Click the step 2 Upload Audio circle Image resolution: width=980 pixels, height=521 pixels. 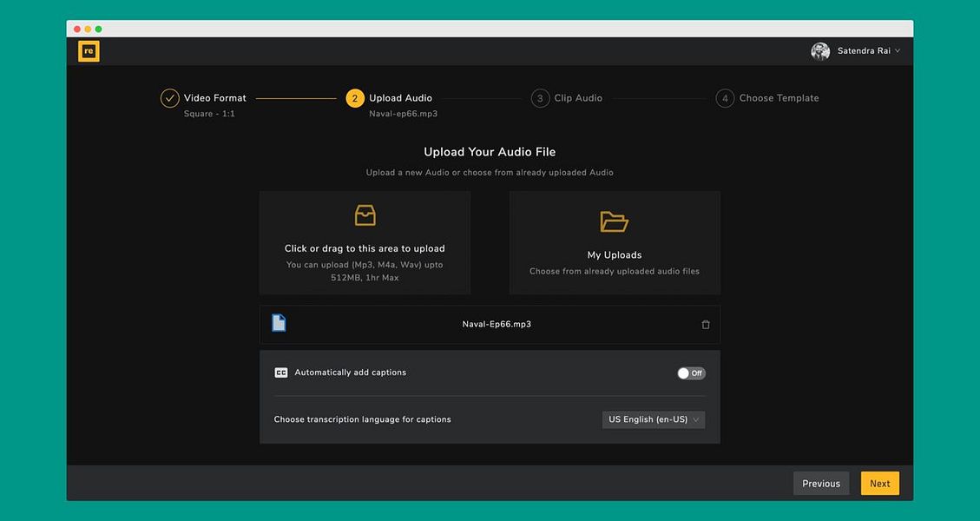click(x=354, y=97)
